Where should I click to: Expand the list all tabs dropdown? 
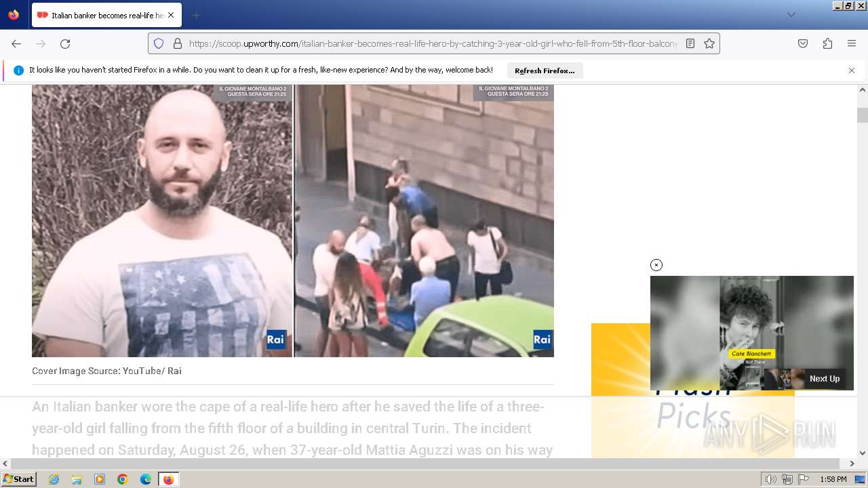pyautogui.click(x=791, y=15)
